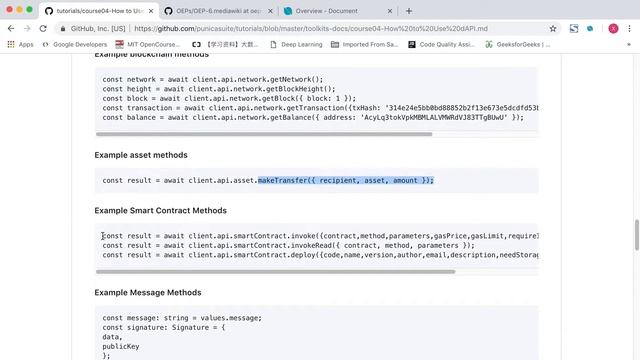Click the publicKey code line
This screenshot has width=640, height=360.
click(x=121, y=346)
